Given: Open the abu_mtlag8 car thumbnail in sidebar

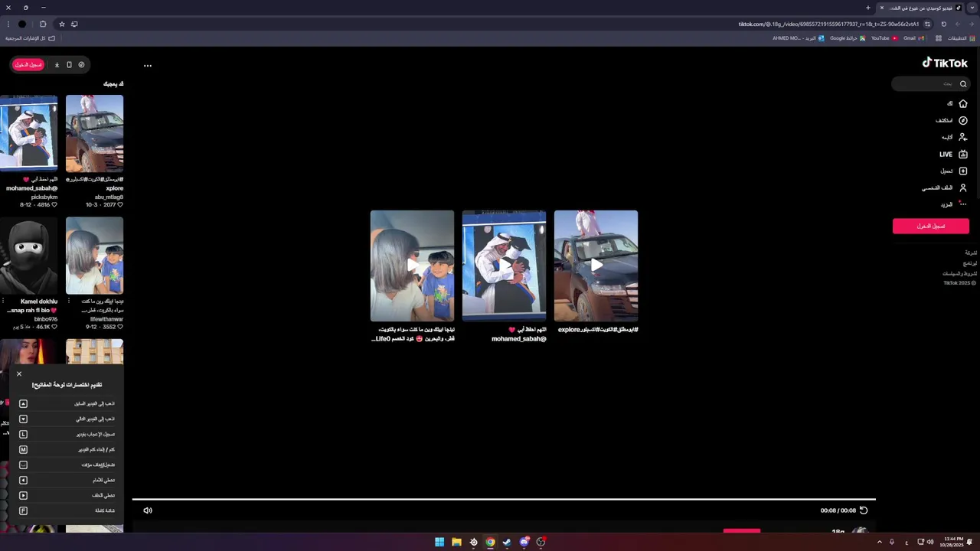Looking at the screenshot, I should [x=94, y=133].
